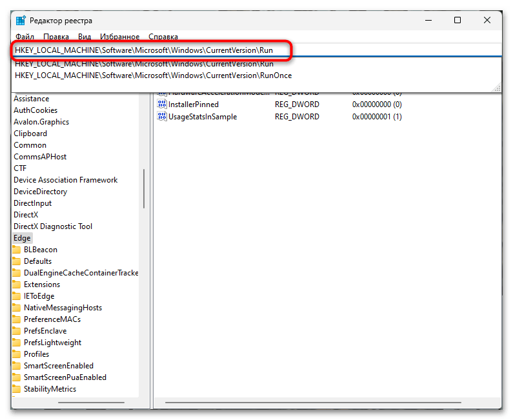This screenshot has width=513, height=420.
Task: Close the Registry Editor window
Action: pos(487,20)
